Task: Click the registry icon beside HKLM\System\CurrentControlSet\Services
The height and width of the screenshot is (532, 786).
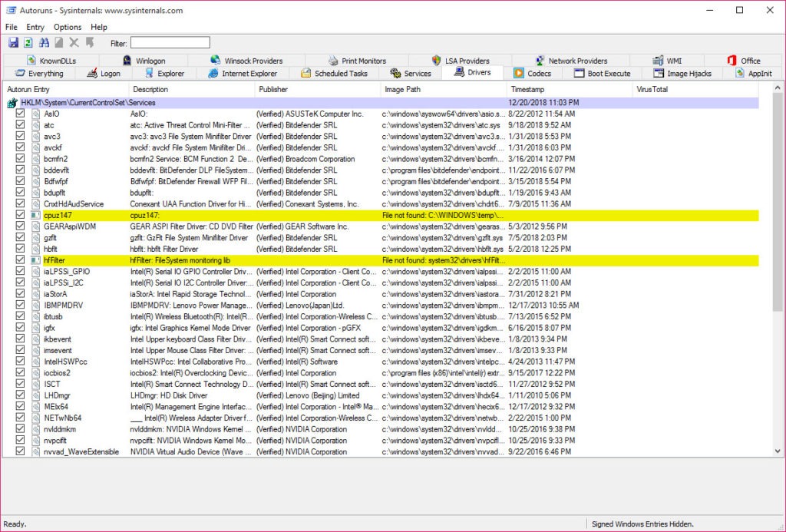Action: tap(12, 103)
